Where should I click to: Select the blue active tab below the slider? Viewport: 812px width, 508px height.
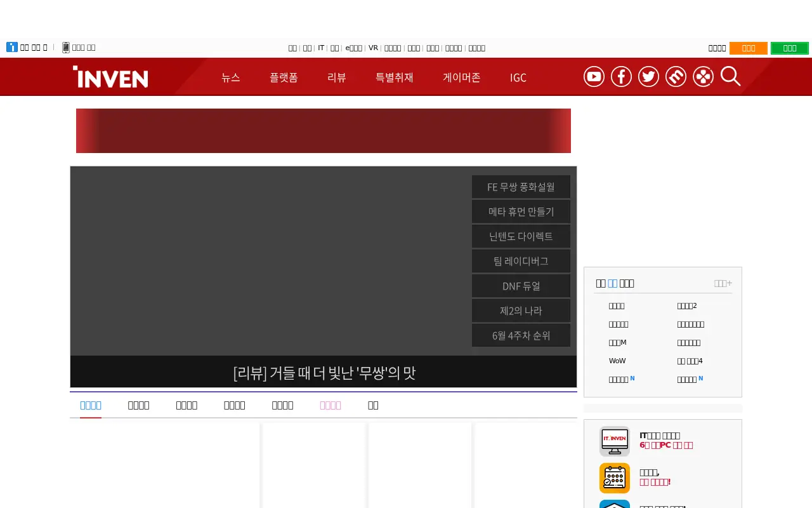point(91,405)
